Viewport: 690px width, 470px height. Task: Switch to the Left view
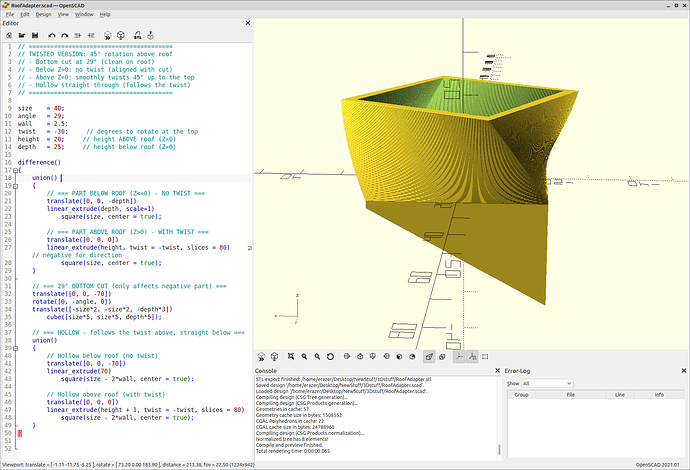coord(386,356)
